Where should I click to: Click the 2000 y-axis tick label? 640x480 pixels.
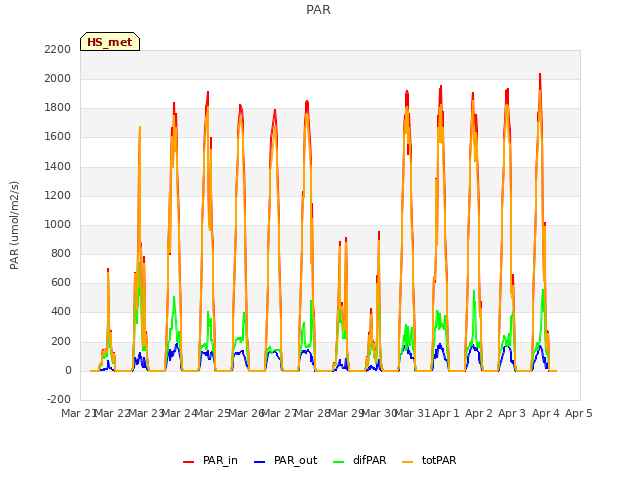pos(58,78)
